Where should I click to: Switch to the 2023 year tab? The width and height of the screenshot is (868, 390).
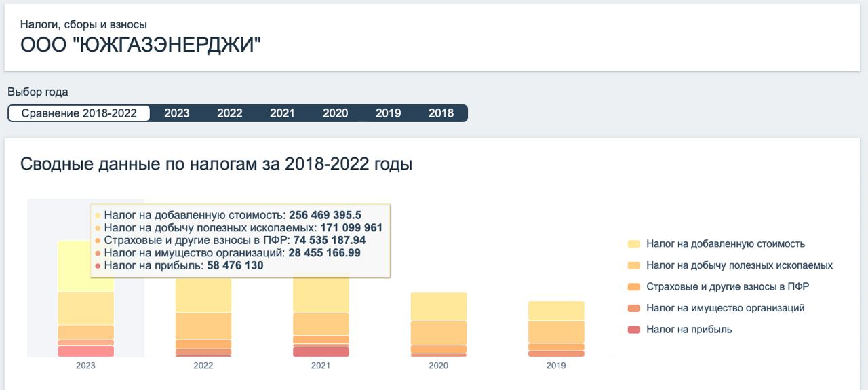tap(177, 113)
